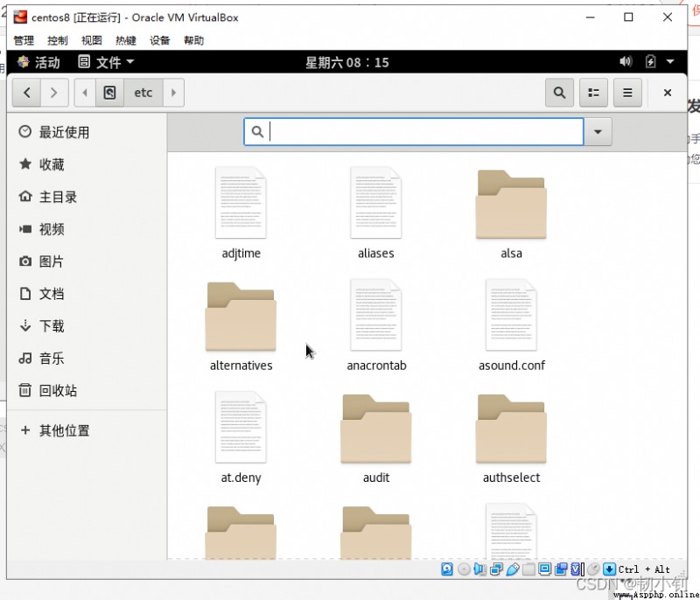Open 回收站 in the sidebar
Image resolution: width=700 pixels, height=600 pixels.
[87, 391]
